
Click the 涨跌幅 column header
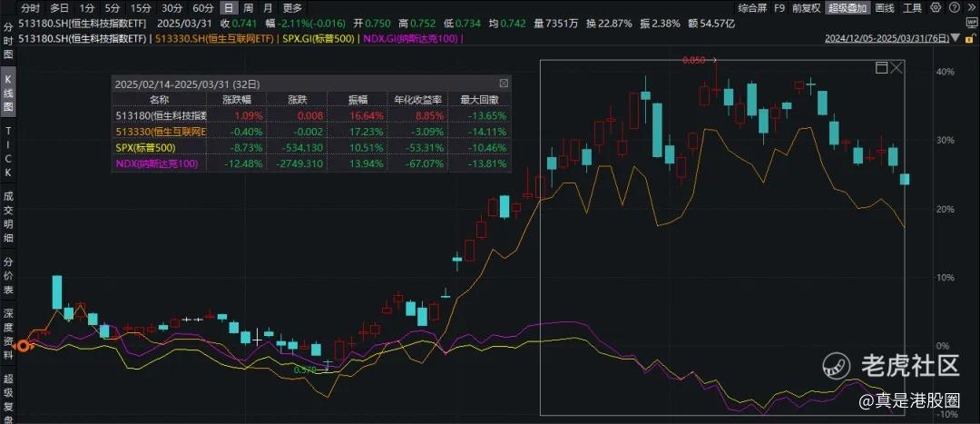pos(236,100)
